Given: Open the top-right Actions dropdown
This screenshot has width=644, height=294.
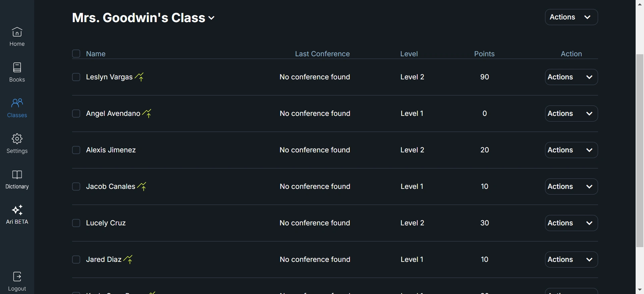Looking at the screenshot, I should click(571, 17).
